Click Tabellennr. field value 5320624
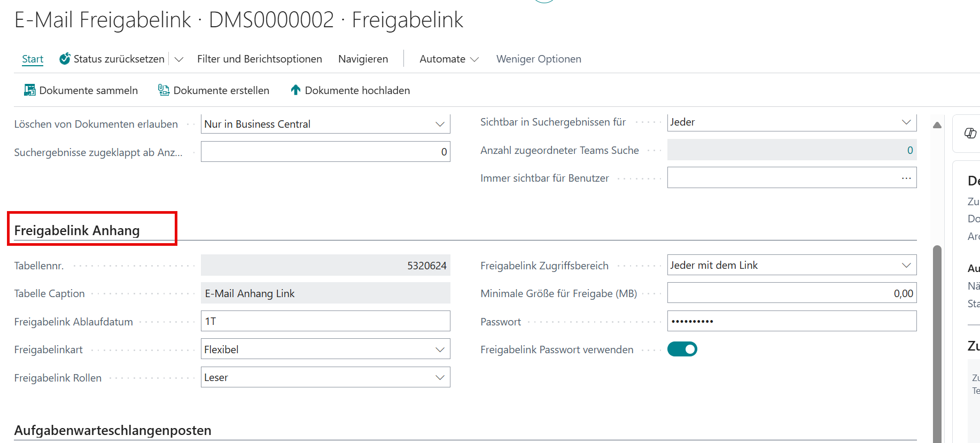This screenshot has width=980, height=443. click(x=325, y=266)
